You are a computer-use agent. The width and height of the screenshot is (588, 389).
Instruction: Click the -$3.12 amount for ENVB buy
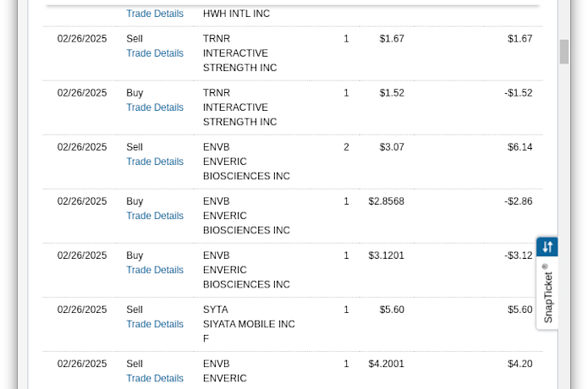tap(519, 255)
